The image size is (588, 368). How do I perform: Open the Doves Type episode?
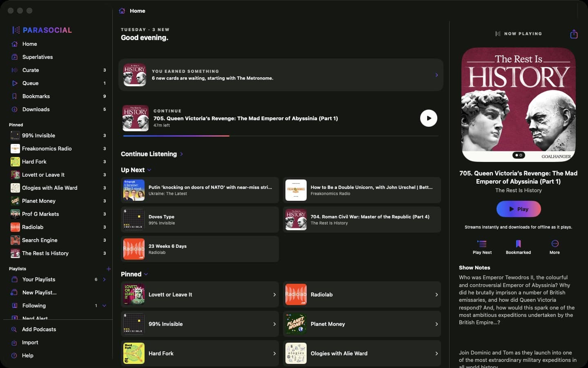point(200,220)
